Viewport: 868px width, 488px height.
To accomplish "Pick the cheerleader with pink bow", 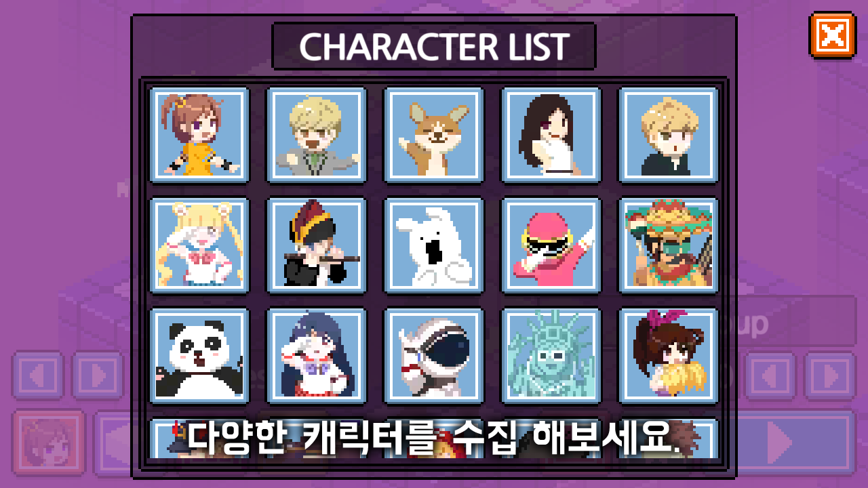I will [x=669, y=356].
